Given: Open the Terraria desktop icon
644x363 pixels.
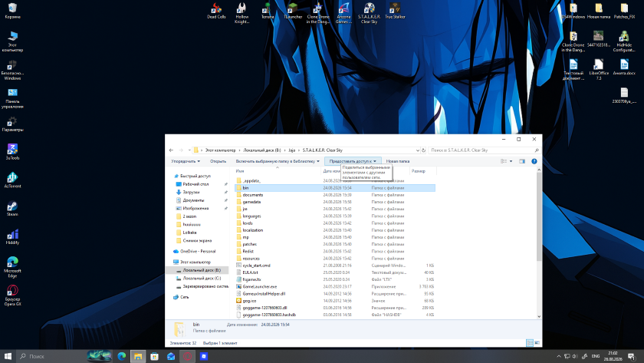Looking at the screenshot, I should pyautogui.click(x=268, y=11).
